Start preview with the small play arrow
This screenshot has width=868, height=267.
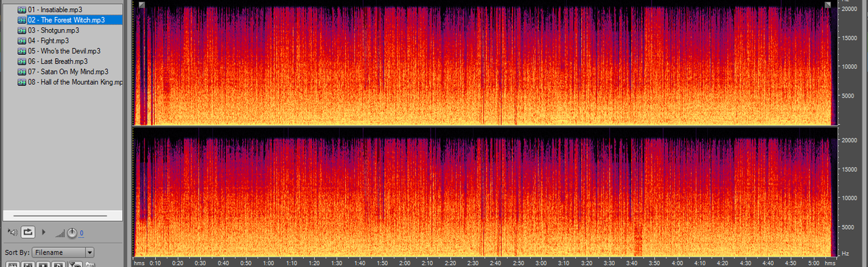(44, 232)
